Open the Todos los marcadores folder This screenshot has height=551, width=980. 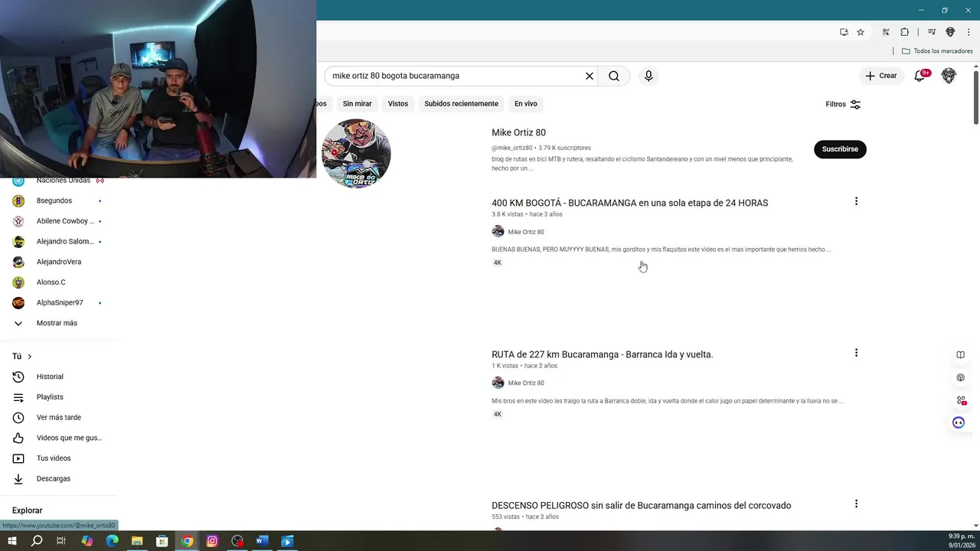pyautogui.click(x=937, y=51)
